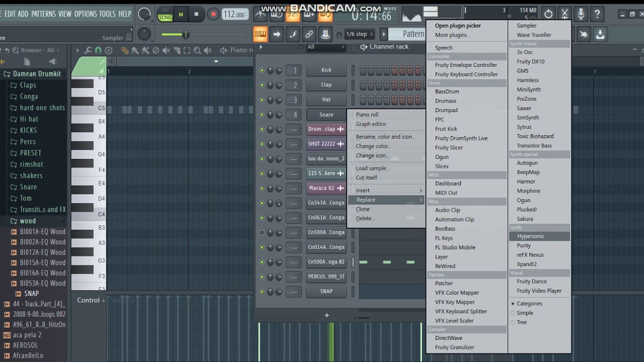Select the Tree radio option

point(519,322)
